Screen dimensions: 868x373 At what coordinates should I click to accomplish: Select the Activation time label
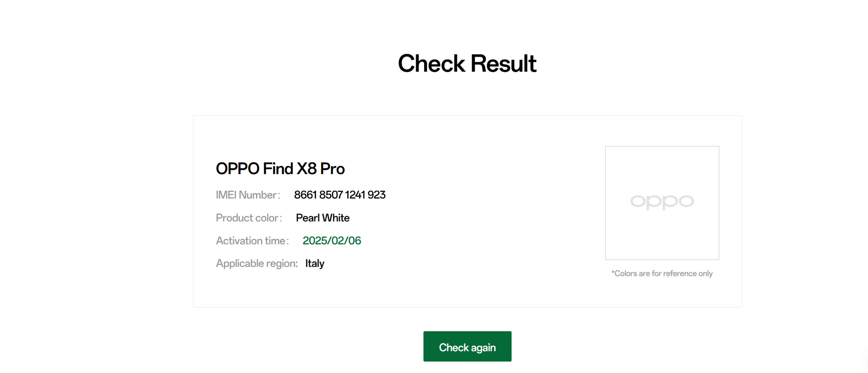coord(252,240)
